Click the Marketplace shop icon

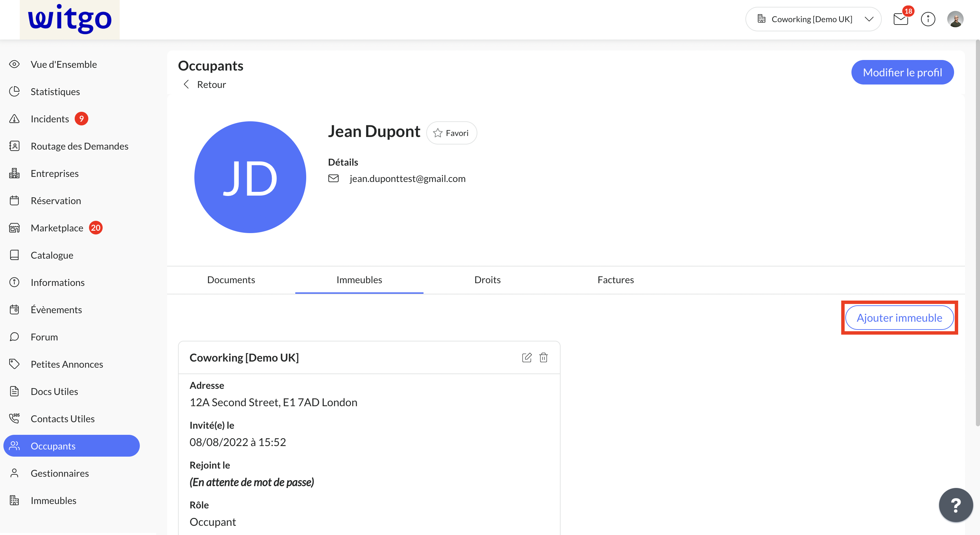pos(14,228)
